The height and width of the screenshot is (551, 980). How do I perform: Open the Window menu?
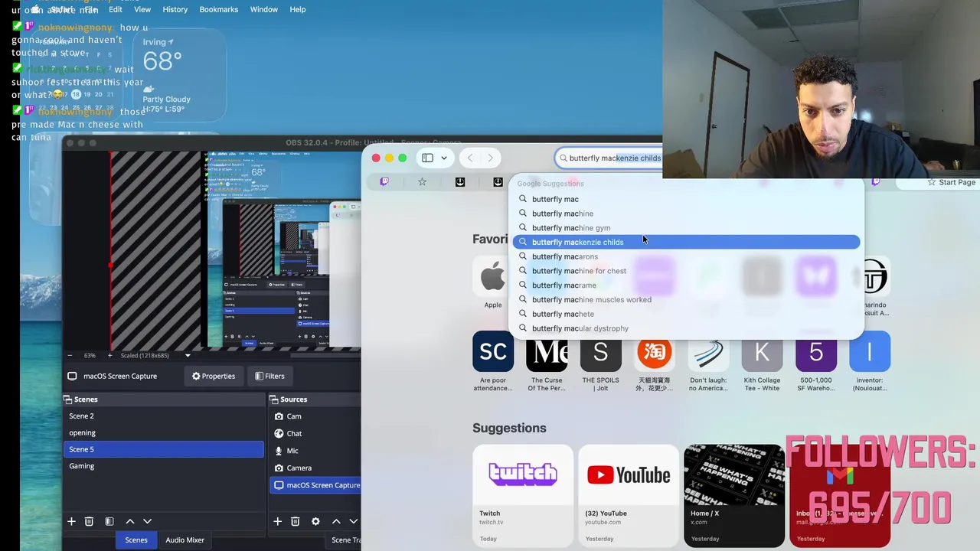coord(264,9)
